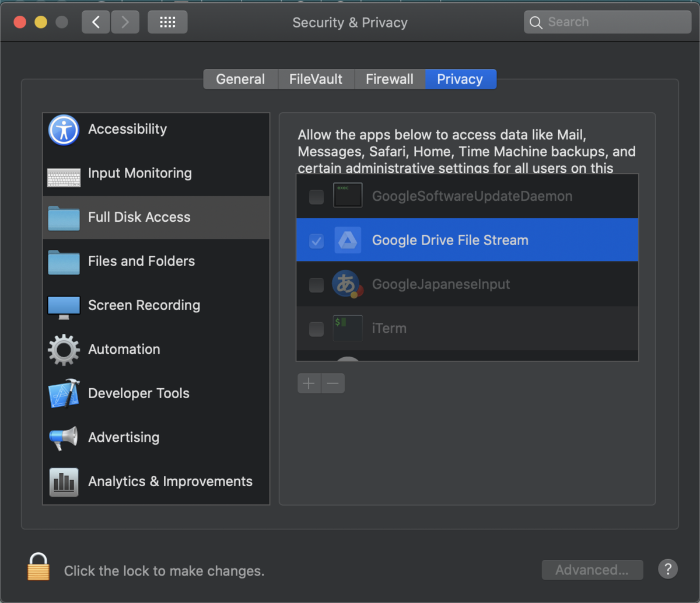Uncheck the Google Drive File Stream checkbox
700x603 pixels.
tap(316, 240)
